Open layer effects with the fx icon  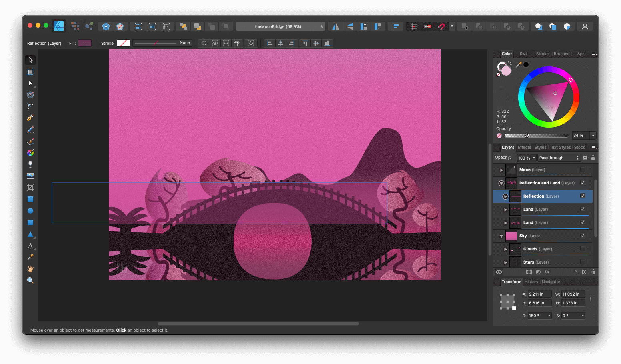pyautogui.click(x=547, y=272)
